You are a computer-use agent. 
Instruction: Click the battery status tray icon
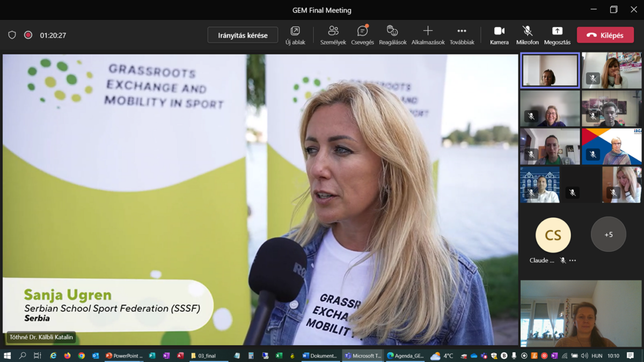pos(575,356)
